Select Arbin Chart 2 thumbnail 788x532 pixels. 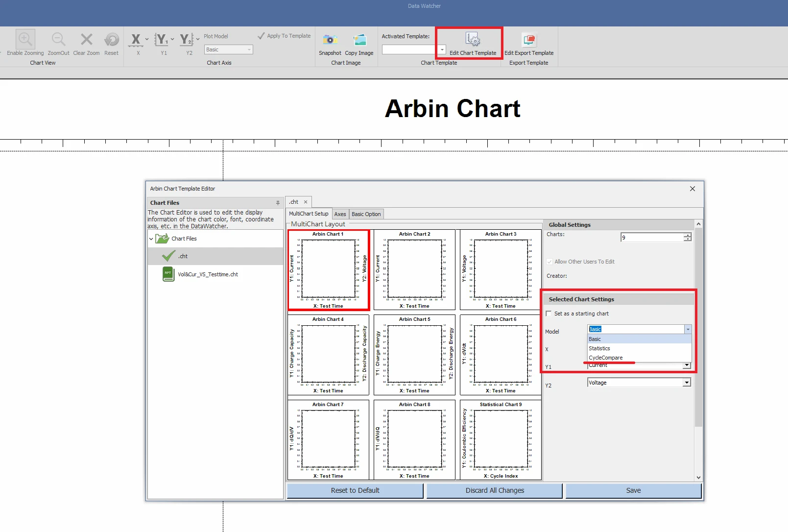pos(414,270)
